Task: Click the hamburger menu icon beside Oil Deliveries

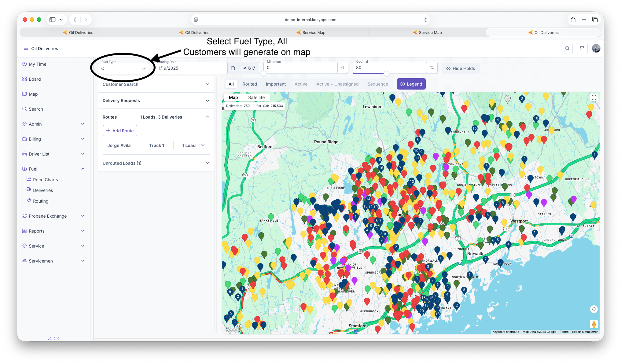Action: (26, 49)
